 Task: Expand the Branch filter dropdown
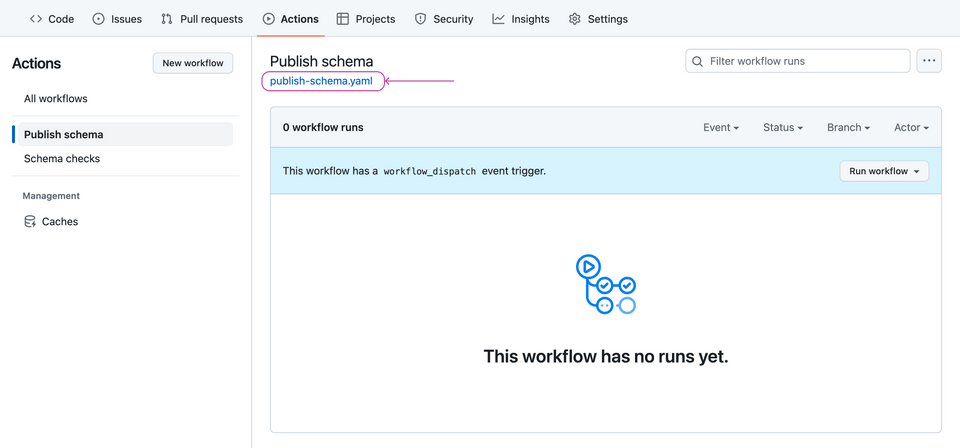click(849, 127)
